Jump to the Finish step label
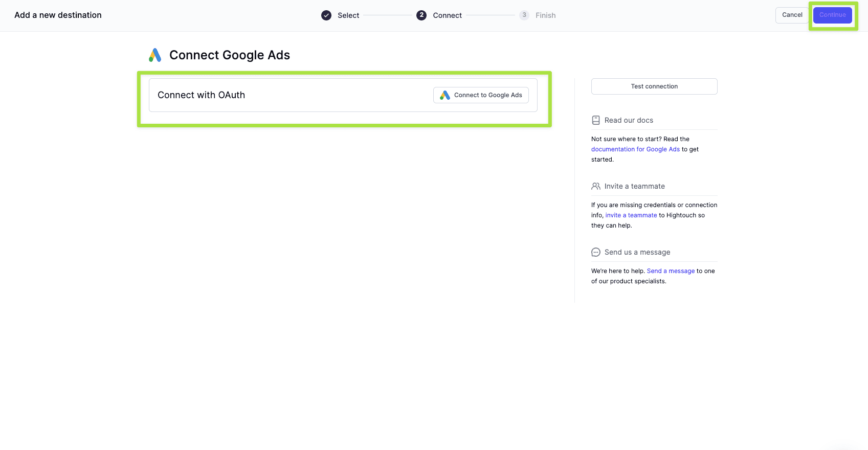Screen dimensions: 868x450 tap(545, 15)
